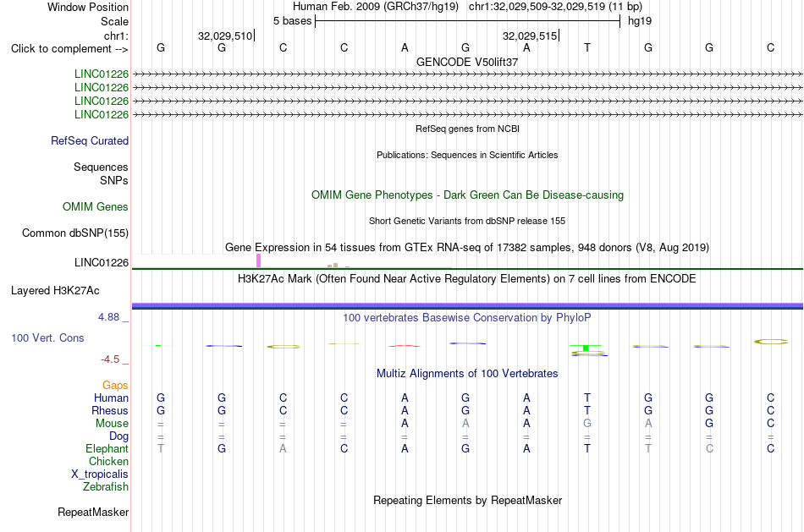Click the Sequences track label
Image resolution: width=804 pixels, height=532 pixels.
[101, 167]
